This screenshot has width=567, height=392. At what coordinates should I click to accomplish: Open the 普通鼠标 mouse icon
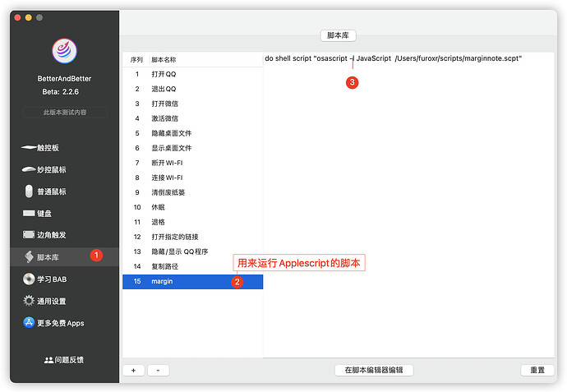coord(29,191)
